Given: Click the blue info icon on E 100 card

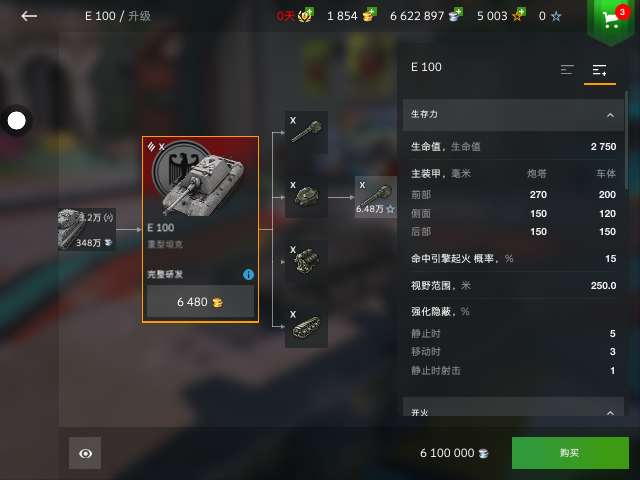Looking at the screenshot, I should point(248,274).
